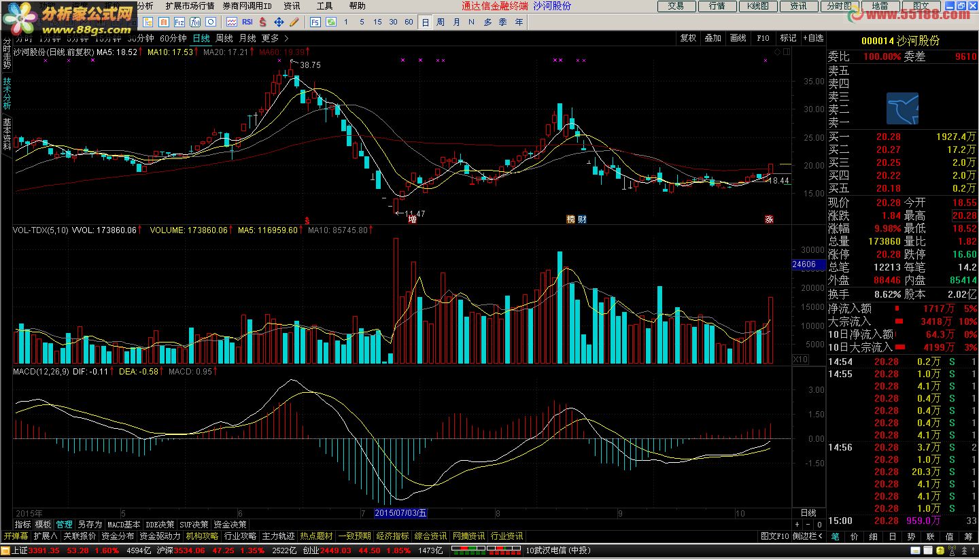The width and height of the screenshot is (979, 560).
Task: Click the RSI indicator toolbar icon
Action: 247,22
